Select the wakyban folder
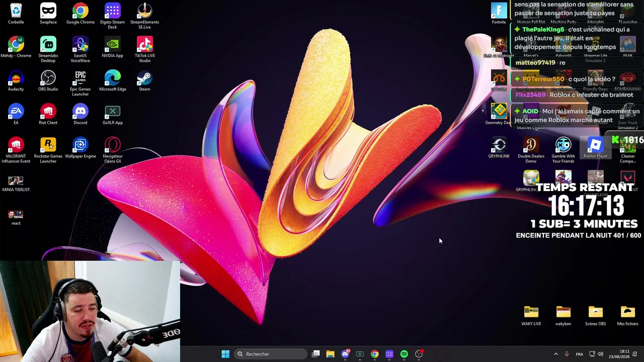The height and width of the screenshot is (362, 644). pos(563,315)
